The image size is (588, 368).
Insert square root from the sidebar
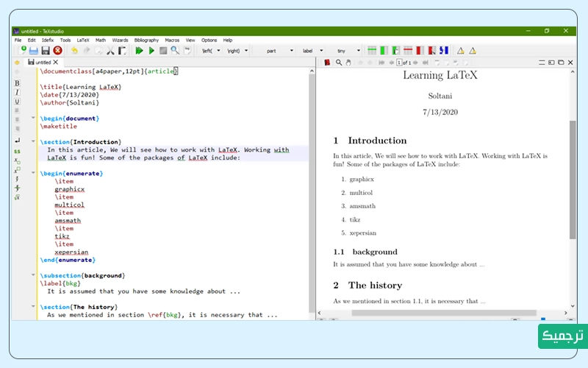(17, 197)
